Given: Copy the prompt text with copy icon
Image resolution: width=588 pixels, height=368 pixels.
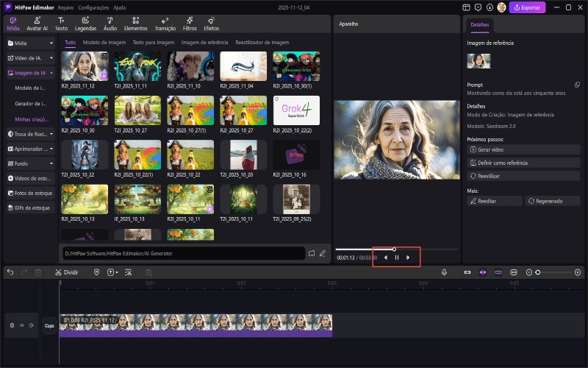Looking at the screenshot, I should pos(577,85).
